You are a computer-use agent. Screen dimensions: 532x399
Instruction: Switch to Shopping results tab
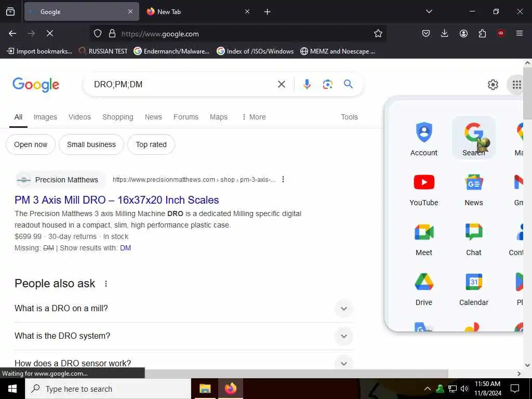click(x=118, y=117)
